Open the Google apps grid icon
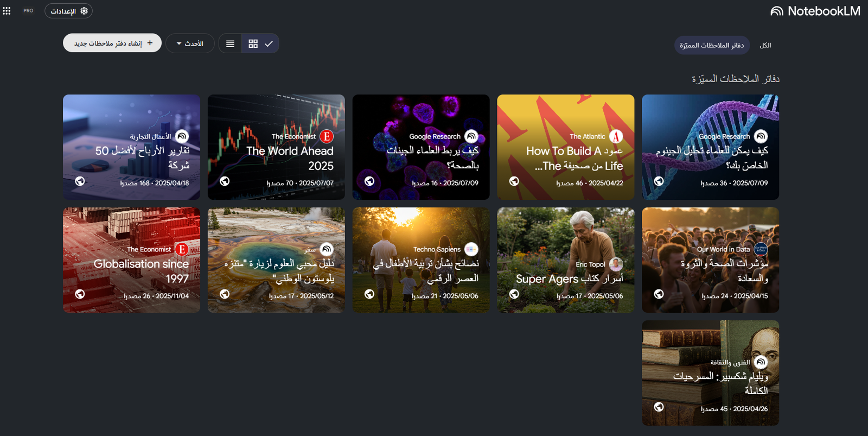868x436 pixels. tap(7, 11)
